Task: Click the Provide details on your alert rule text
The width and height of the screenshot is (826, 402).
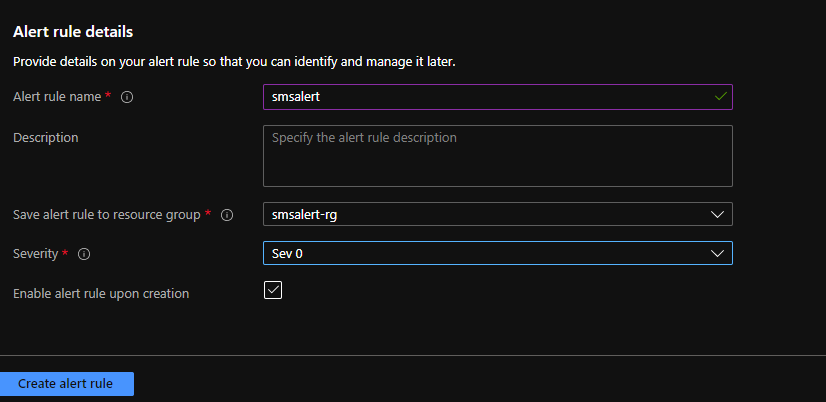Action: pyautogui.click(x=234, y=62)
